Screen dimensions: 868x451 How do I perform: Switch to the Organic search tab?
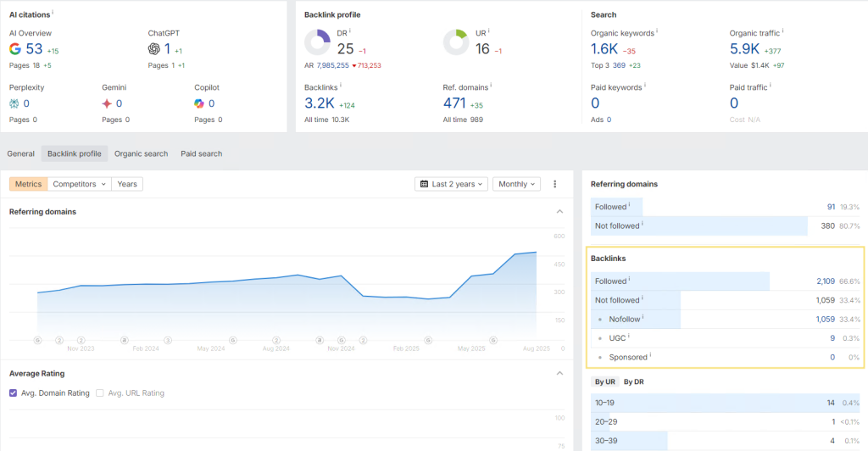(141, 154)
